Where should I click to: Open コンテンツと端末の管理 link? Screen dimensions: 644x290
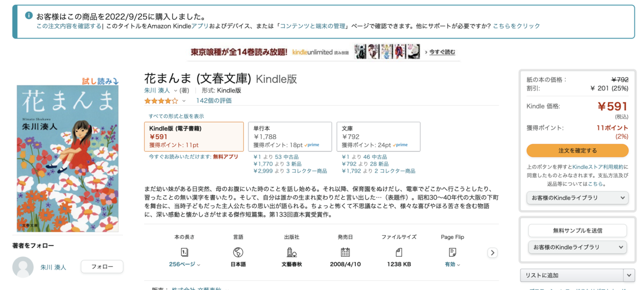pyautogui.click(x=312, y=26)
